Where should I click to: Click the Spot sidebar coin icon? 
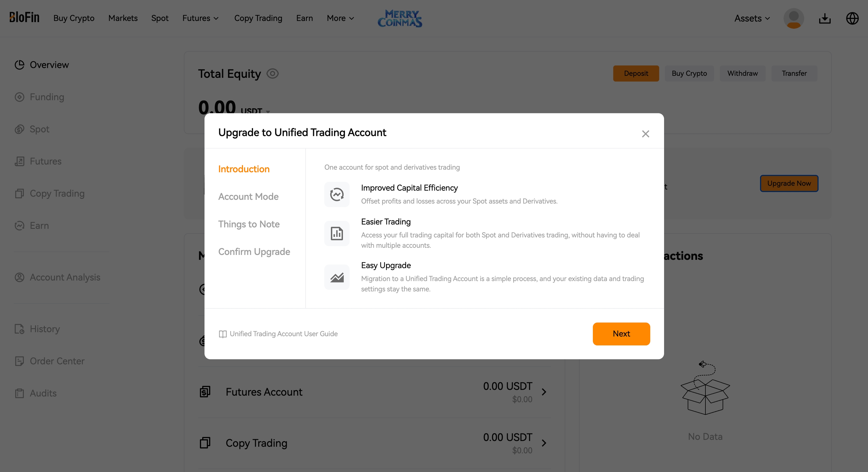point(20,129)
